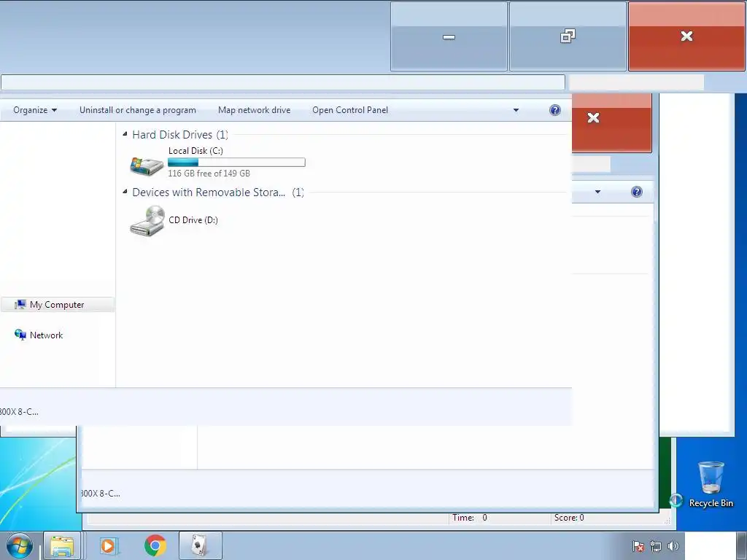747x560 pixels.
Task: Click the Hard Disk Drives (1) heading
Action: click(180, 135)
